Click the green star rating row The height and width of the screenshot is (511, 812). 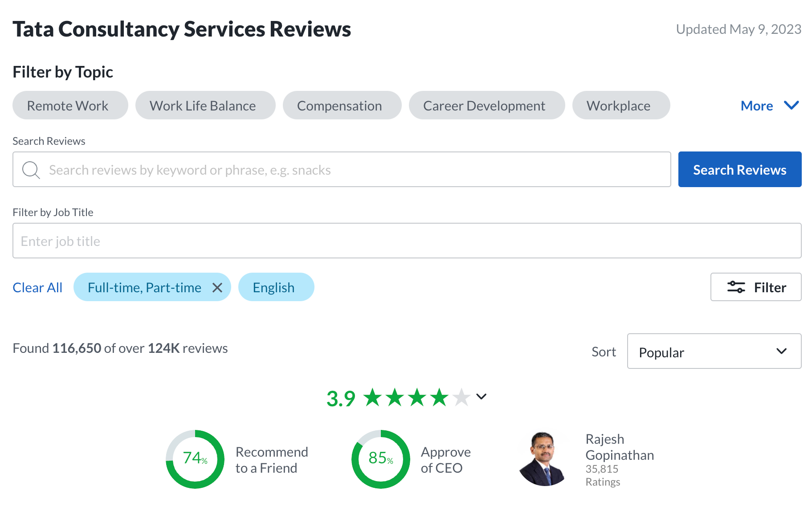416,397
